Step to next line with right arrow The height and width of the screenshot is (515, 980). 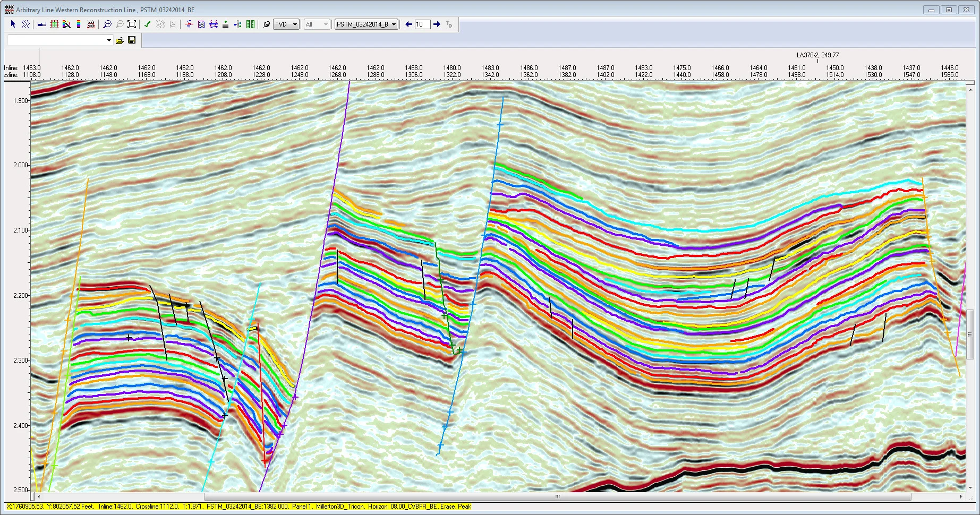[x=437, y=24]
